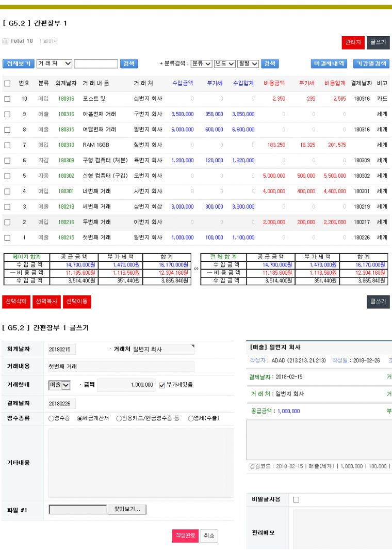Open the 거래형태 매출 dropdown in form

[x=59, y=385]
